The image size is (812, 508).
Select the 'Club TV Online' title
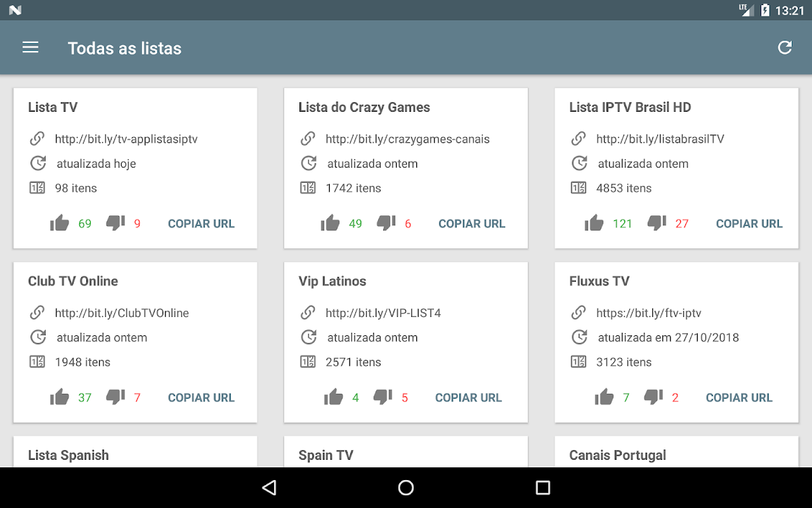pos(73,281)
